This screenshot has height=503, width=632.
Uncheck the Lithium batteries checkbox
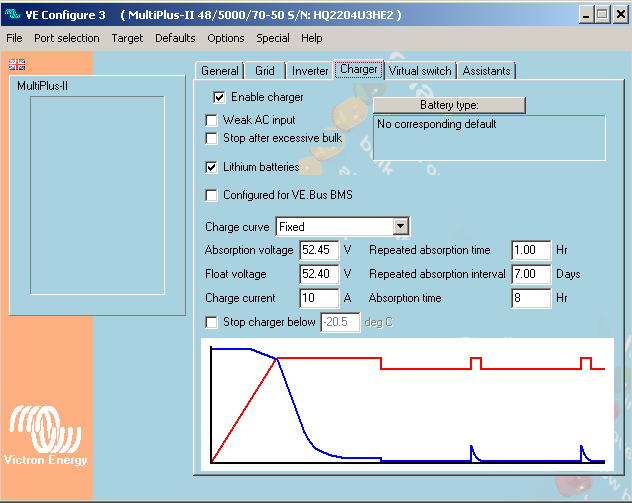211,167
